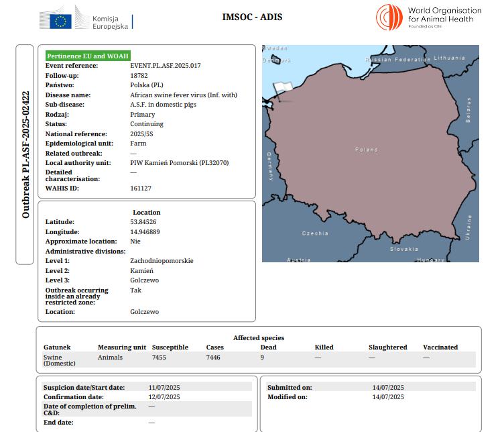This screenshot has width=504, height=432.
Task: Select the Status value Continuing
Action: 147,124
